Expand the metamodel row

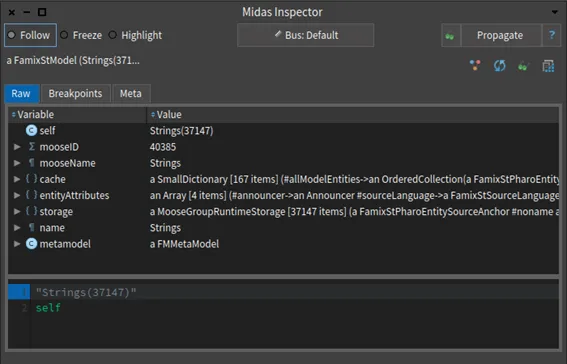17,244
